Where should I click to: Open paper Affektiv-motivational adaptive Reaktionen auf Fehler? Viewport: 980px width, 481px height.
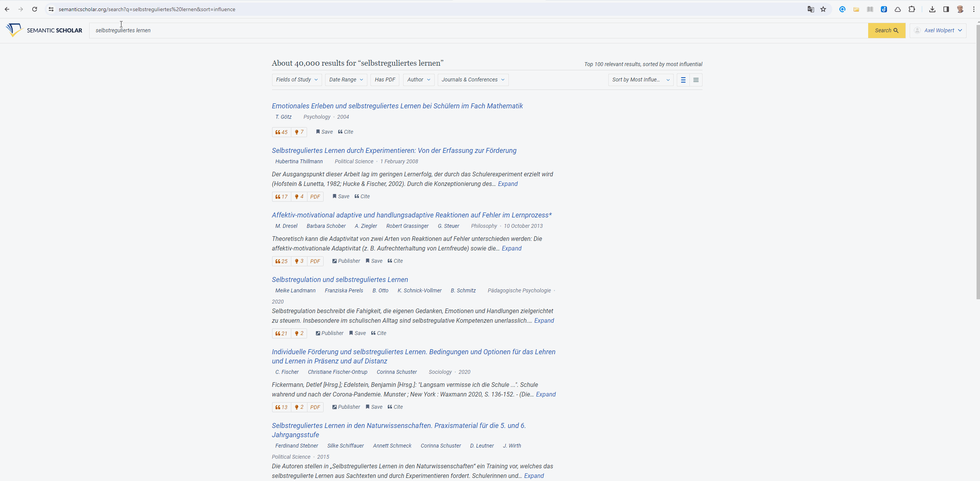click(x=412, y=215)
